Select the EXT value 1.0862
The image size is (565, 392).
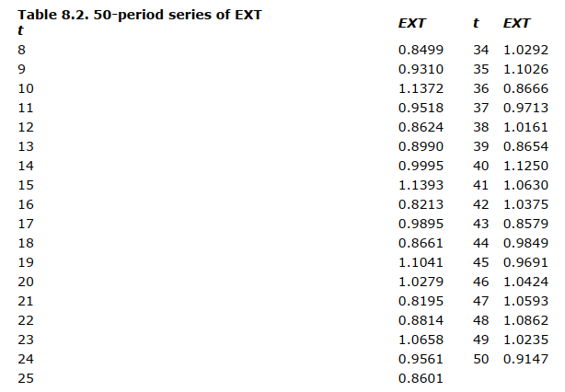coord(522,319)
